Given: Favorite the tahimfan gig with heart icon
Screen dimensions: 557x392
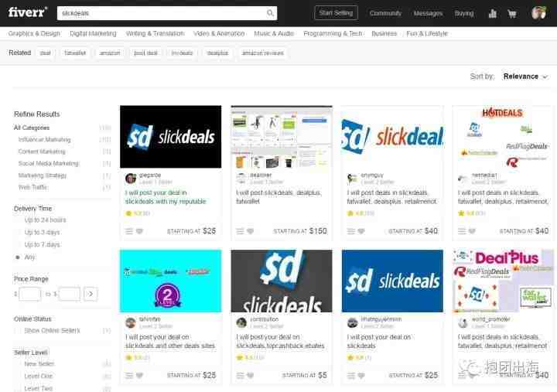Looking at the screenshot, I should click(x=139, y=375).
